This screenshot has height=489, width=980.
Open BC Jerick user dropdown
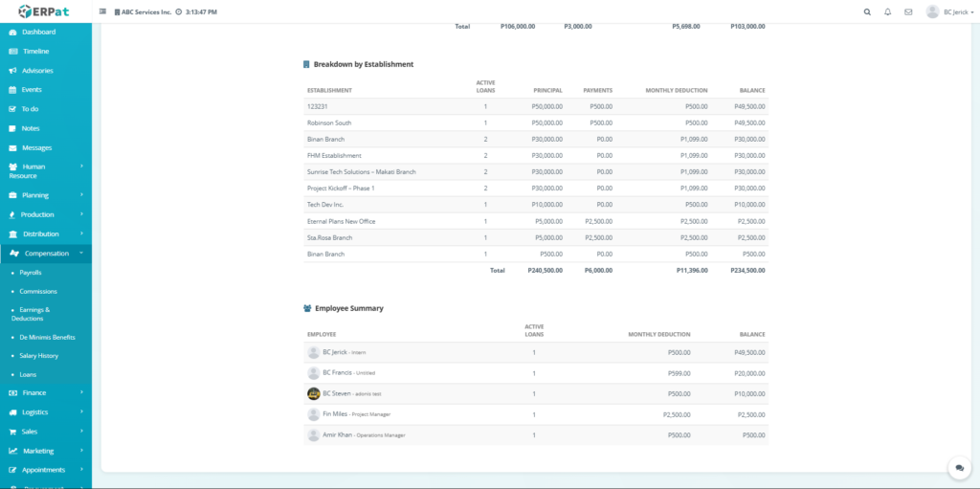[951, 12]
